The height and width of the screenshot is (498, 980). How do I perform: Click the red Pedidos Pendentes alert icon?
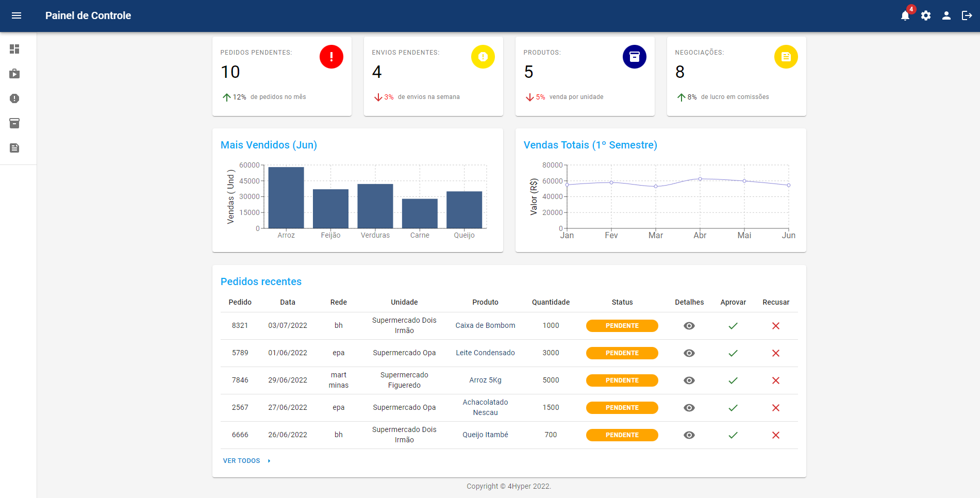click(x=331, y=57)
